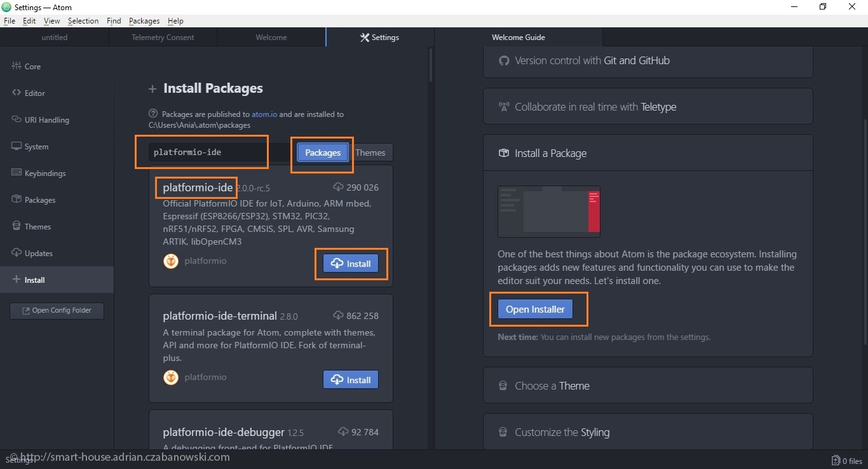The image size is (868, 469).
Task: Expand the Customize the Styling section
Action: 648,432
